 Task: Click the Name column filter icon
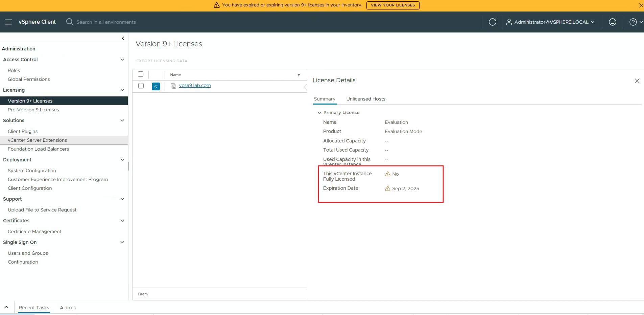tap(299, 75)
